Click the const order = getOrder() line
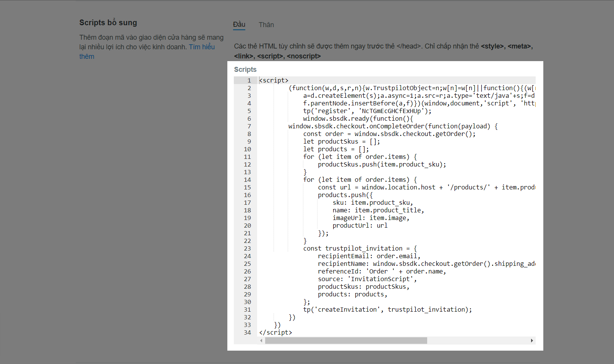This screenshot has width=614, height=364. [x=389, y=134]
